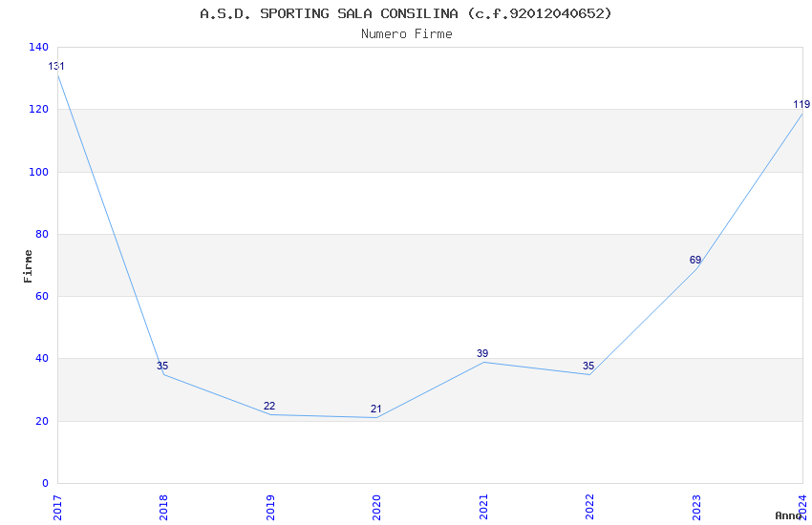Click the y-axis tick 40
812x525 pixels.
[42, 359]
